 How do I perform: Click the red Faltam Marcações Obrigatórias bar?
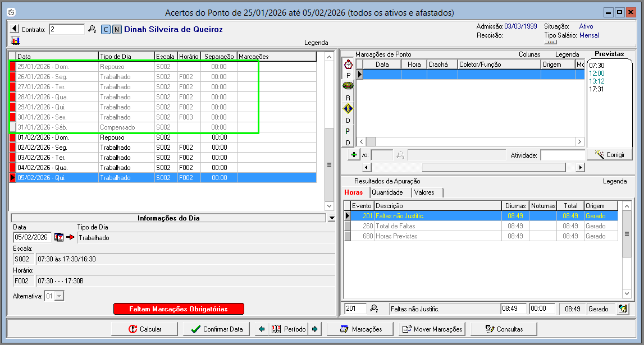(x=179, y=309)
